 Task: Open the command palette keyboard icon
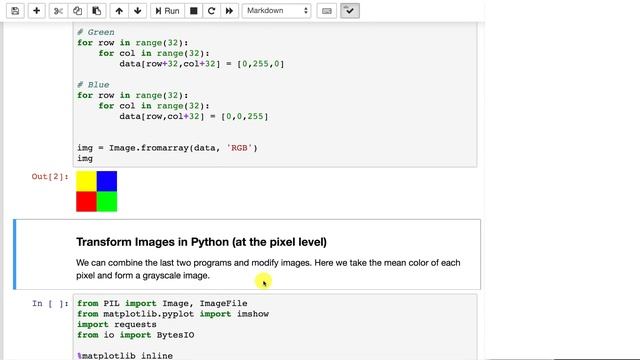point(327,11)
